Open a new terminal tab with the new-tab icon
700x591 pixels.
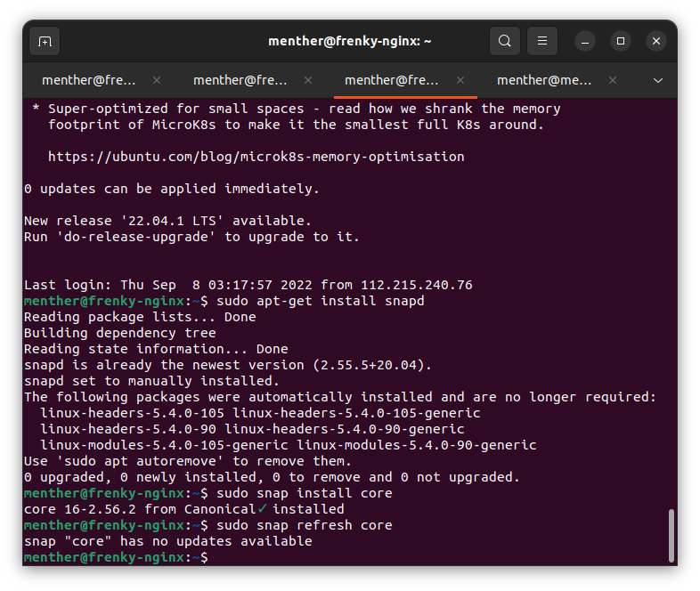pos(45,42)
